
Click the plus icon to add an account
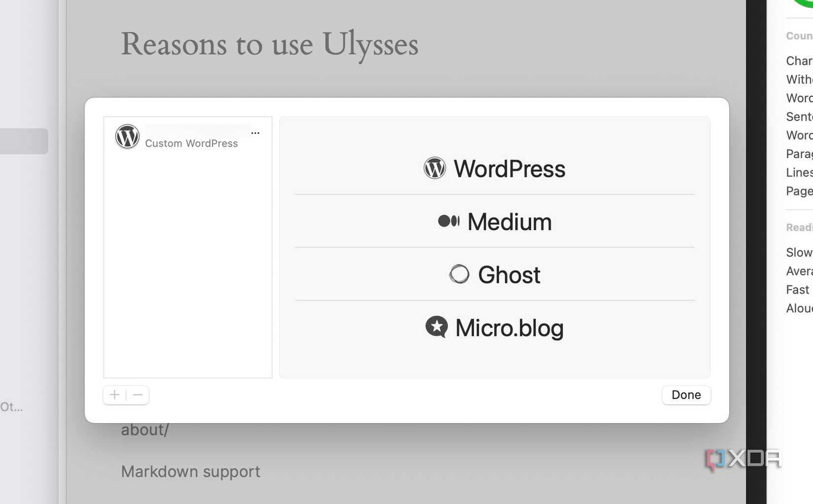(x=114, y=395)
